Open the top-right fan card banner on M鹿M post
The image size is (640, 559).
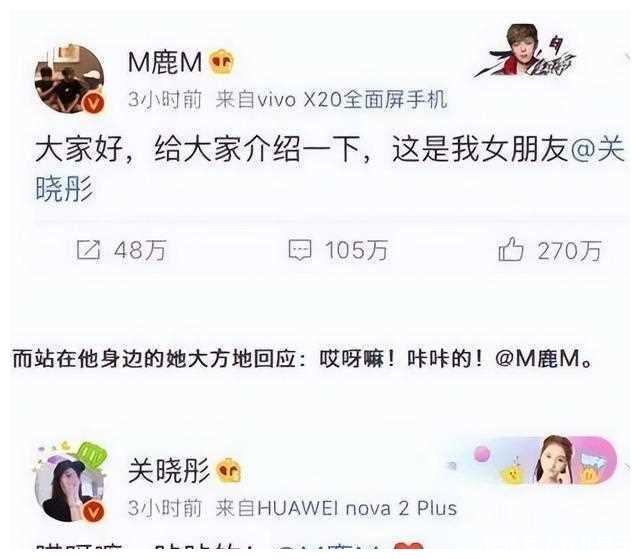point(525,51)
